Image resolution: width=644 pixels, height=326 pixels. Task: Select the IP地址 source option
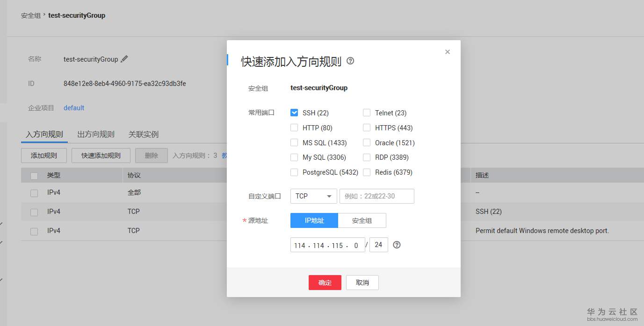314,220
